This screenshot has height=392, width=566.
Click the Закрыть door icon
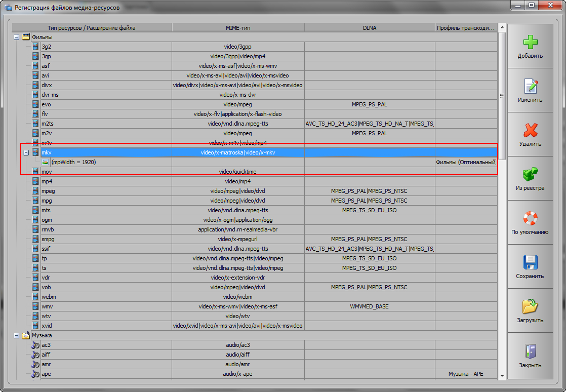click(530, 351)
